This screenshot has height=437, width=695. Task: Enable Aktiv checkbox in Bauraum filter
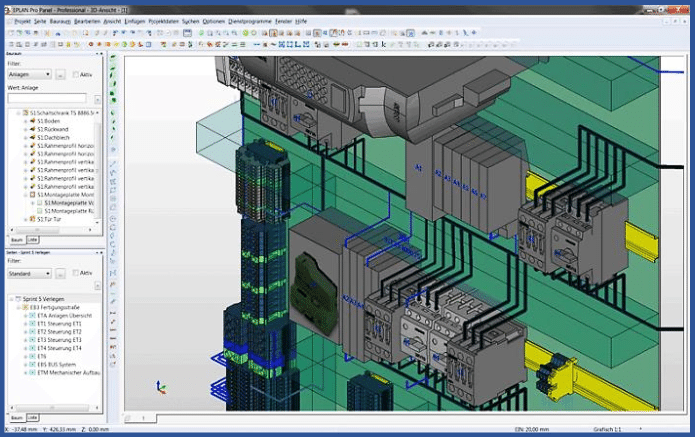(75, 74)
